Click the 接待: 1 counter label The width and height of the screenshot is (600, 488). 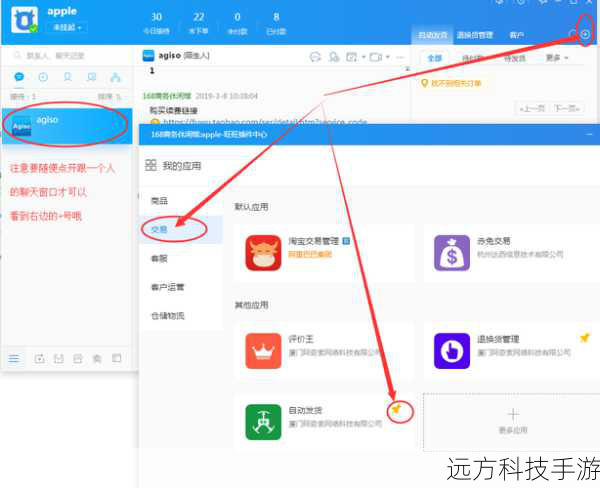(x=23, y=96)
